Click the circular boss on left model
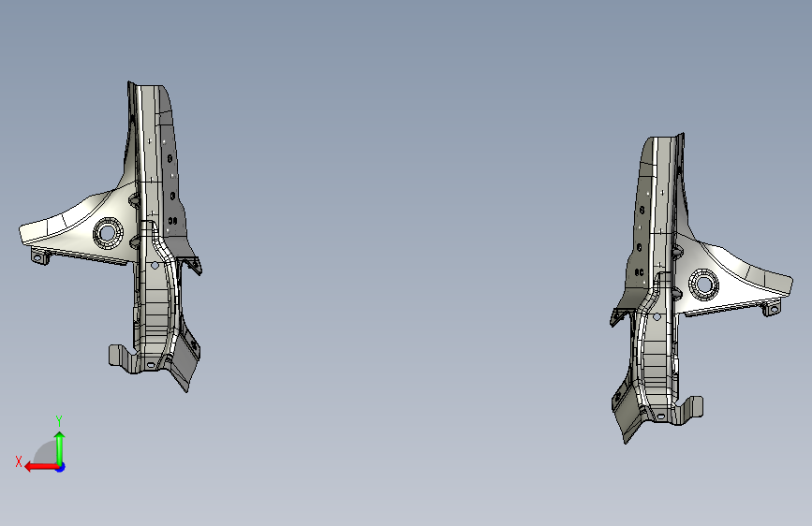This screenshot has width=812, height=526. pos(109,232)
